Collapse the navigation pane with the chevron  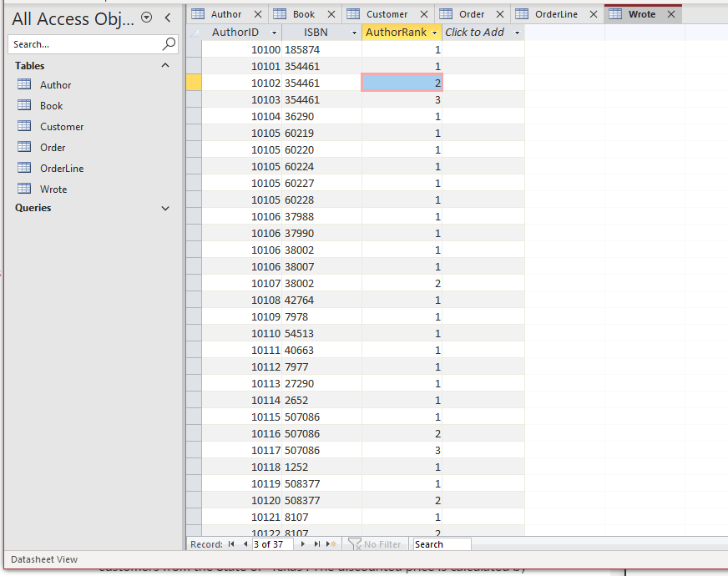click(x=167, y=17)
